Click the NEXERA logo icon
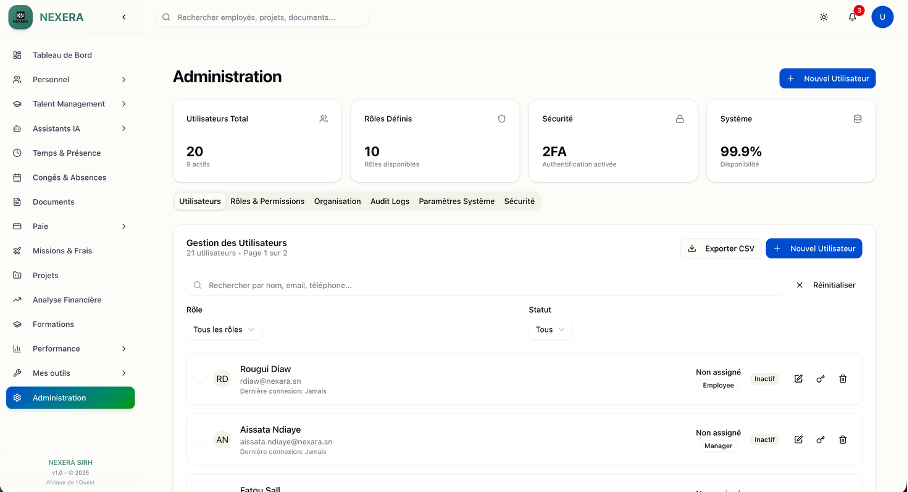The height and width of the screenshot is (492, 908). (x=20, y=17)
